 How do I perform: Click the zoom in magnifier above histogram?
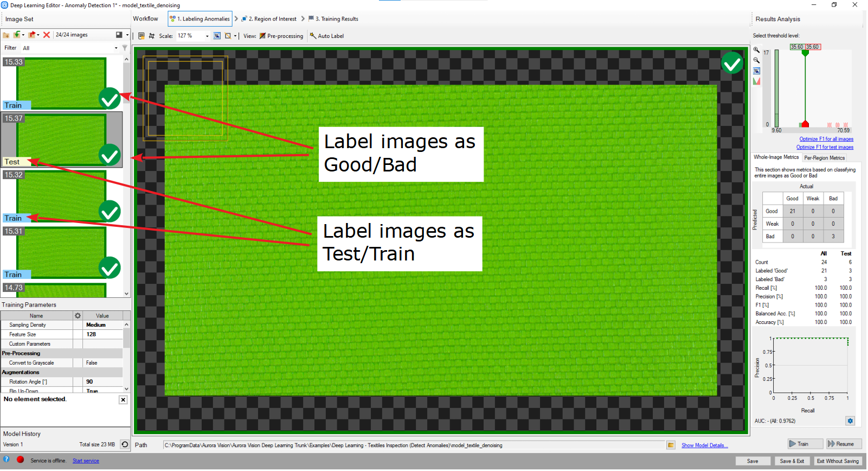coord(756,50)
